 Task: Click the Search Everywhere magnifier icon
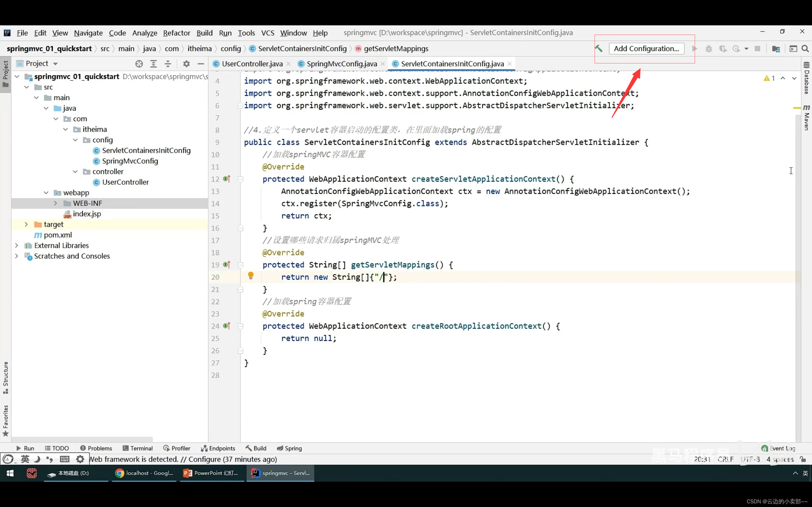(805, 49)
